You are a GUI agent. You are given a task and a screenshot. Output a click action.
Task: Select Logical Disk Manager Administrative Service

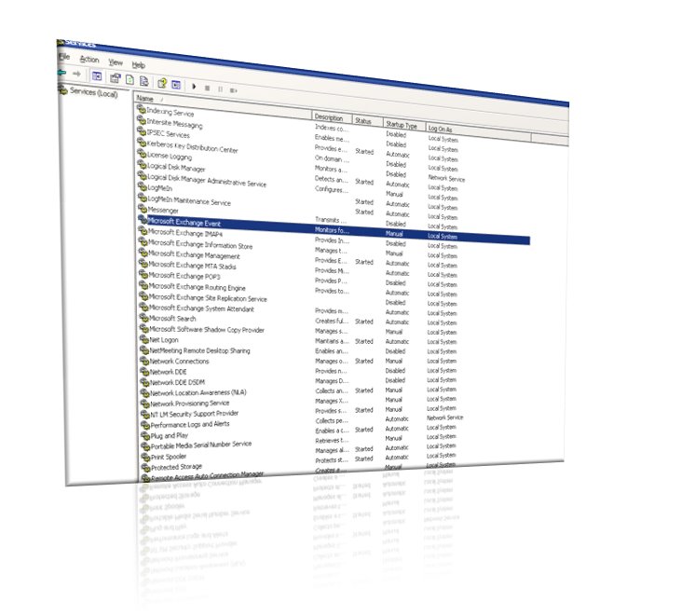(207, 180)
